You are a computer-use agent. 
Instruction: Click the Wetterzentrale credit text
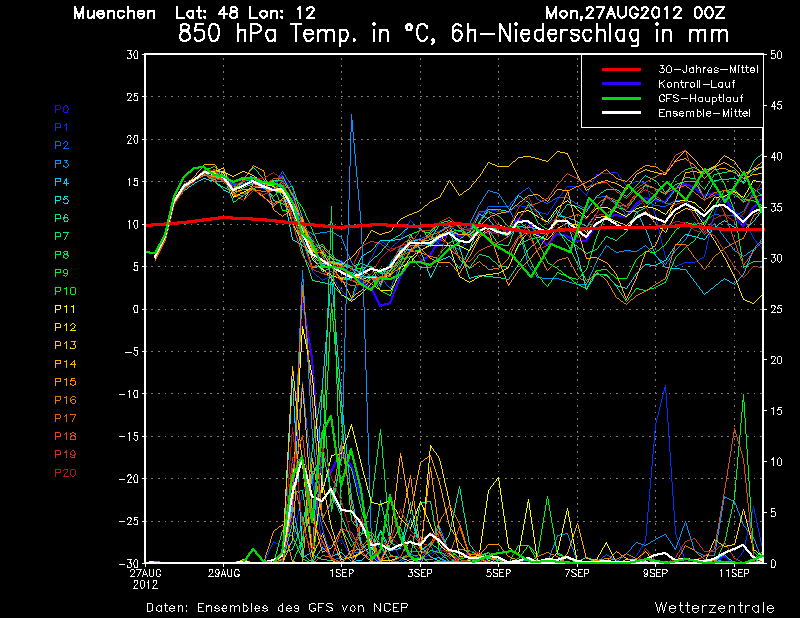click(715, 608)
